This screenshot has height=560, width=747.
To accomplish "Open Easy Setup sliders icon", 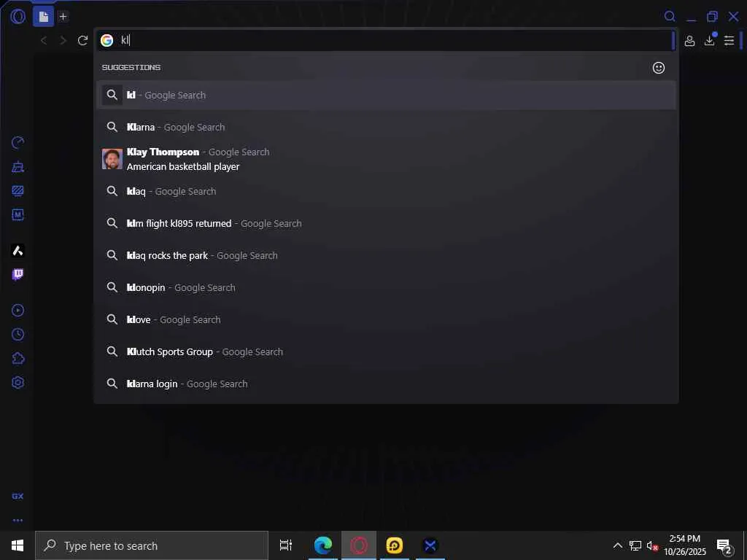I will click(729, 41).
